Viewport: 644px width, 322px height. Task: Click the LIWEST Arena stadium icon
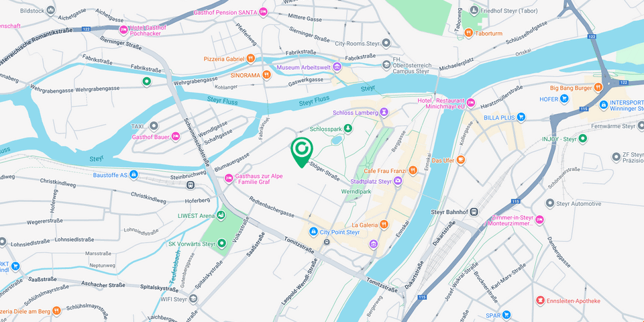221,215
